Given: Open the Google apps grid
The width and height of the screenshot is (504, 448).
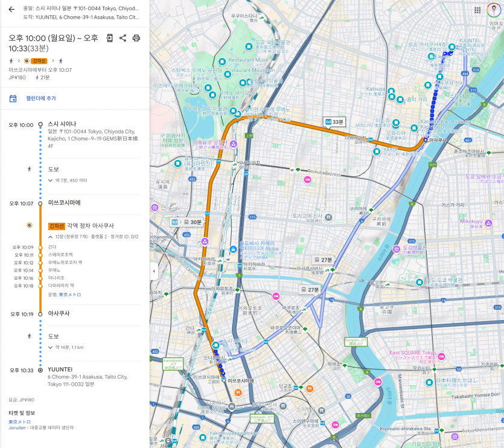Looking at the screenshot, I should coord(477,10).
